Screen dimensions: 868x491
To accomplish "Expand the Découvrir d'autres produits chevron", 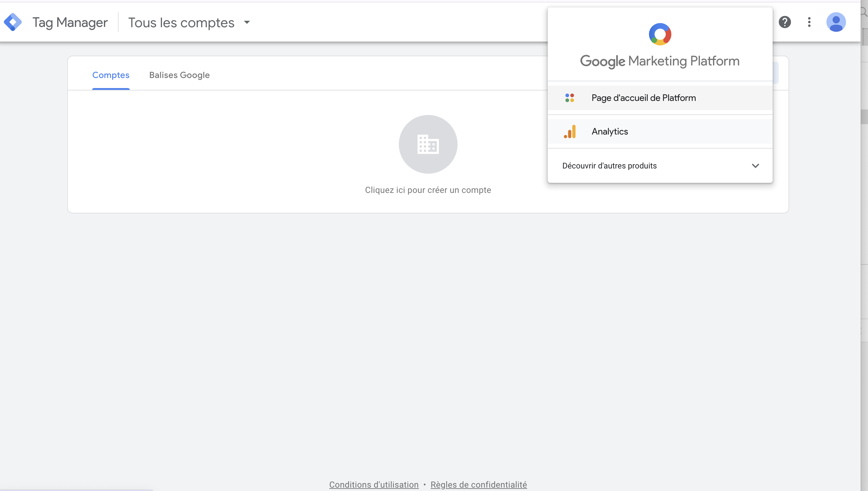I will pos(755,166).
